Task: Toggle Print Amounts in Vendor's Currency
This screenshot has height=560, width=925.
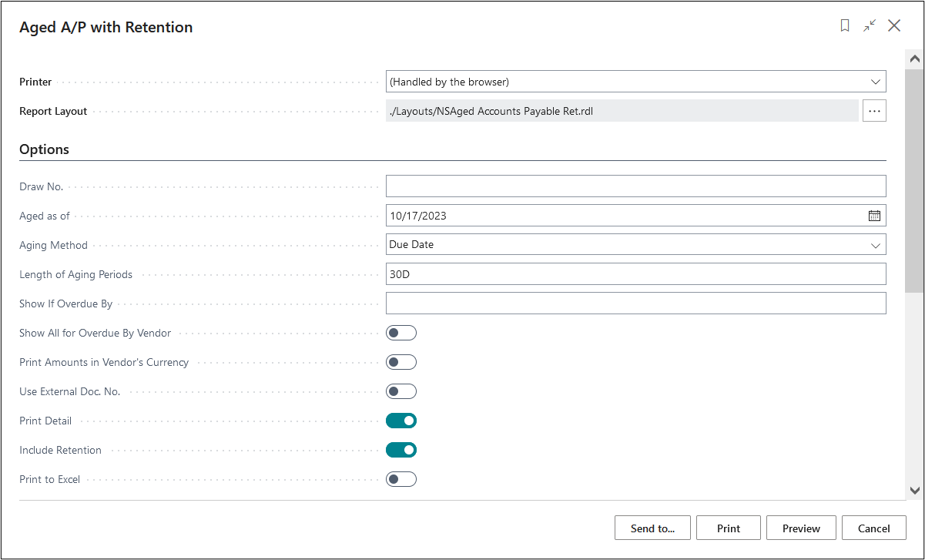Action: [400, 362]
